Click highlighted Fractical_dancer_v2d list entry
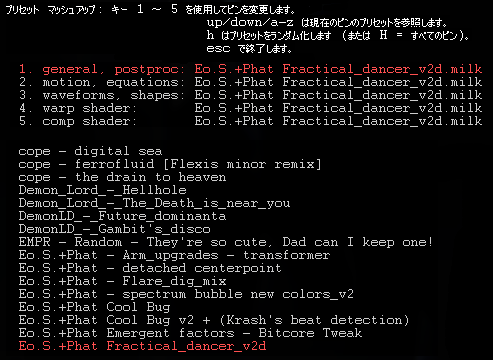The image size is (493, 360). pos(142,346)
